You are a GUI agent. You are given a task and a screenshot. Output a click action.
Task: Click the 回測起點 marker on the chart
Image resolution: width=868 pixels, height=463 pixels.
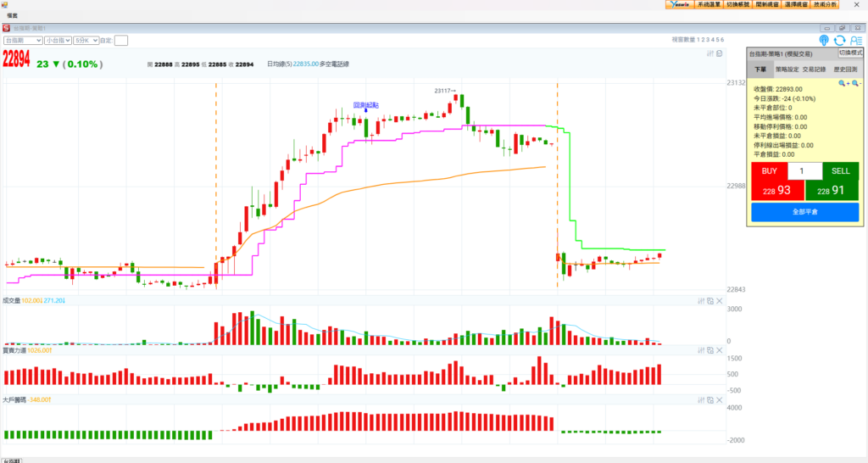pyautogui.click(x=366, y=105)
